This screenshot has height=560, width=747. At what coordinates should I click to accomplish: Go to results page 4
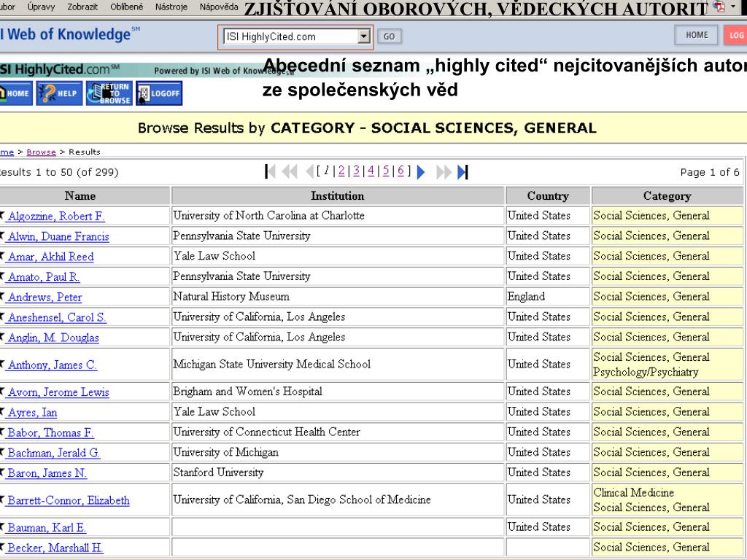pos(371,171)
